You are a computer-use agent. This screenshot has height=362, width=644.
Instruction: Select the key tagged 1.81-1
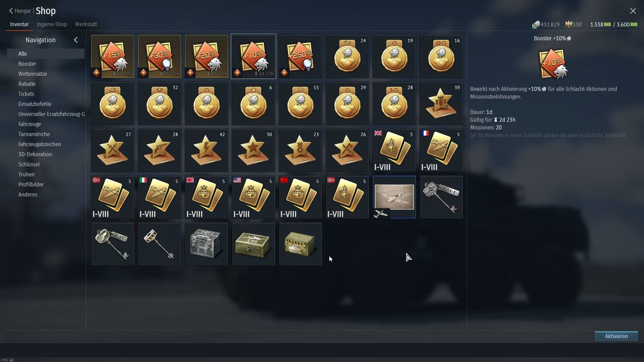pos(441,197)
